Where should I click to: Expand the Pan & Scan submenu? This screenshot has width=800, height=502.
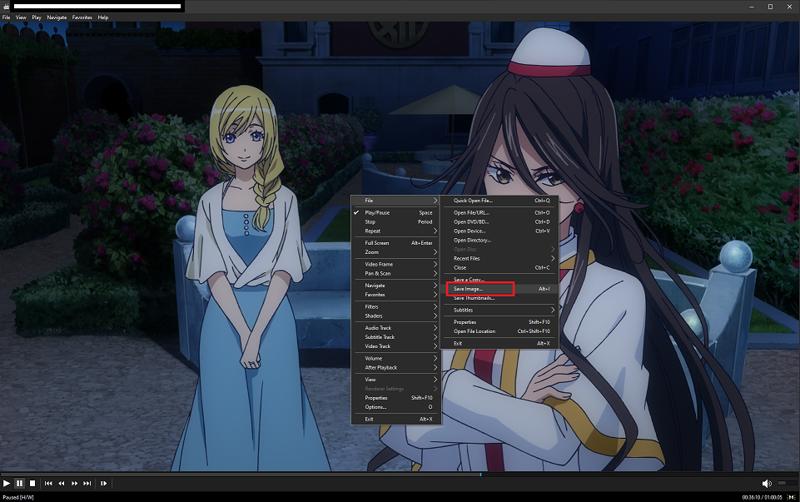tap(396, 273)
